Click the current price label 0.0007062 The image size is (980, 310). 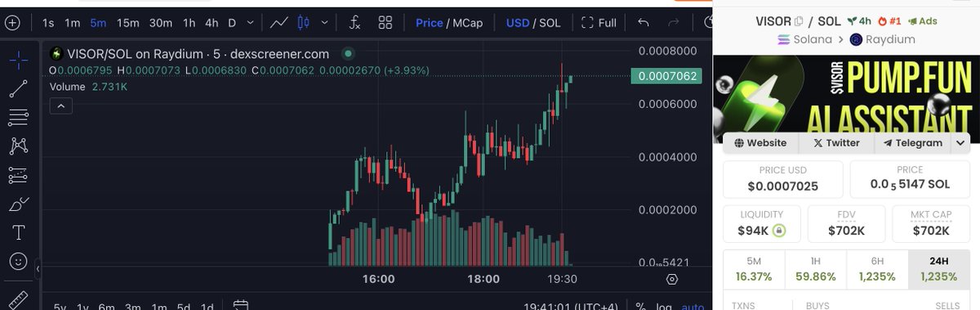coord(666,76)
